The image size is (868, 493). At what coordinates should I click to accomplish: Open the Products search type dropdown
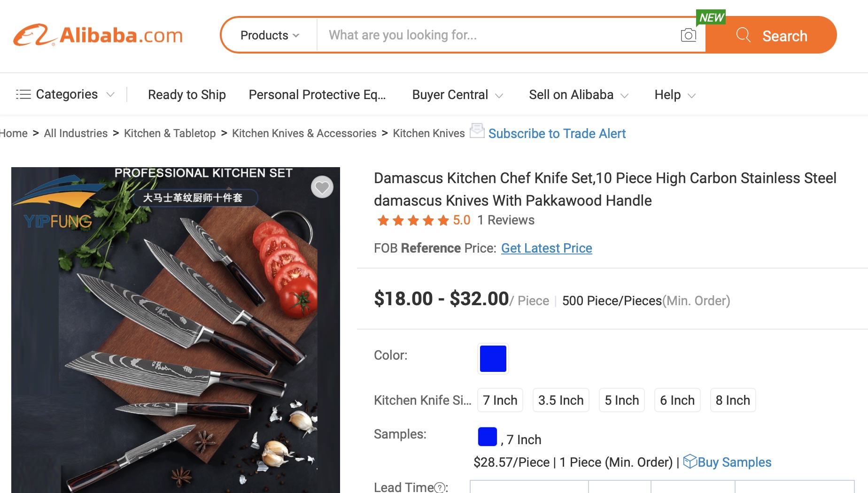click(x=270, y=35)
